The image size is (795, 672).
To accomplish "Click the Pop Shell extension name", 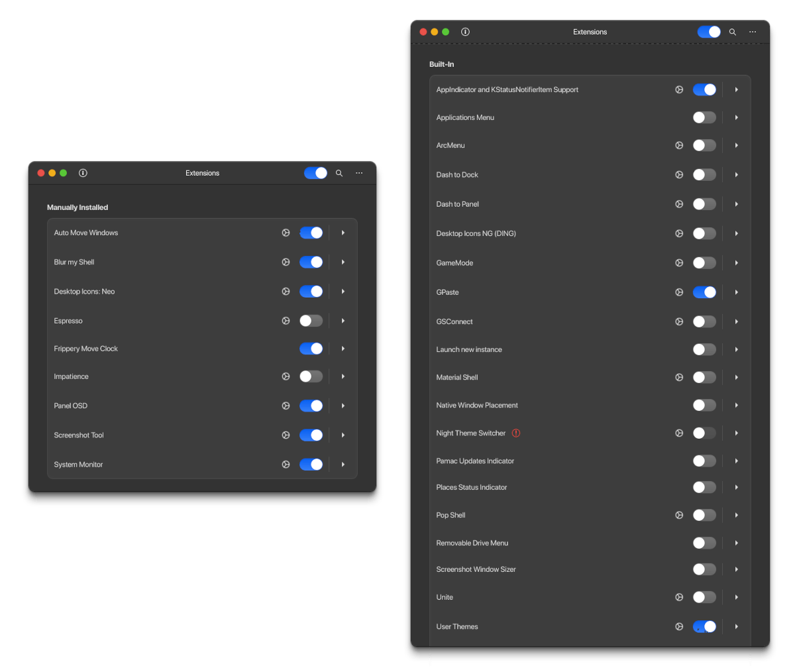I will 450,515.
